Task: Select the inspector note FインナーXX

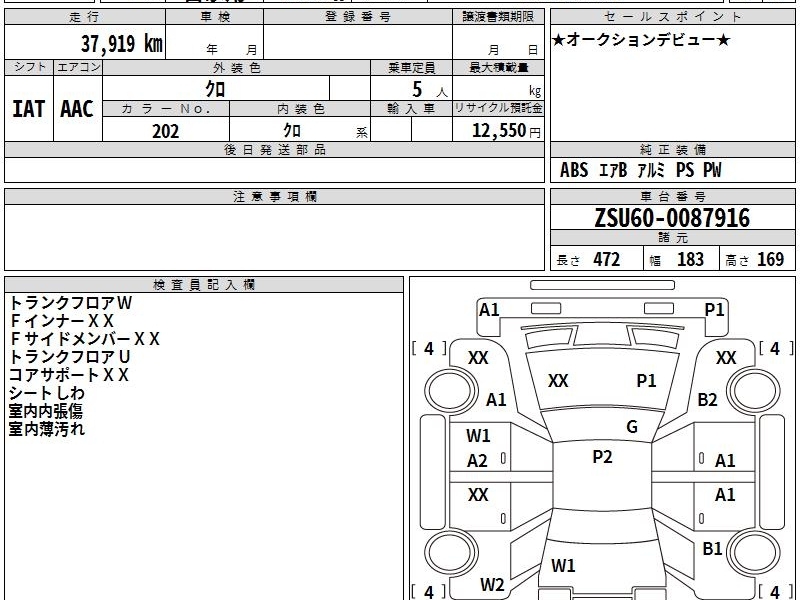Action: tap(61, 321)
